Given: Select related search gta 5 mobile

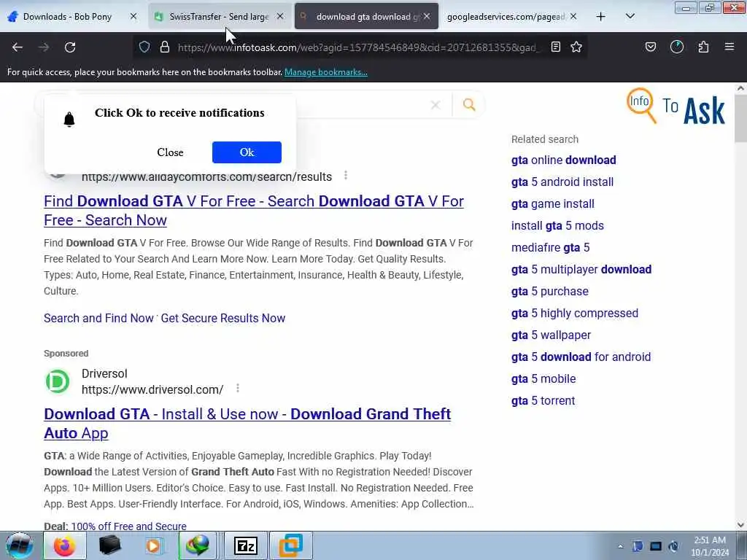Looking at the screenshot, I should [x=543, y=379].
